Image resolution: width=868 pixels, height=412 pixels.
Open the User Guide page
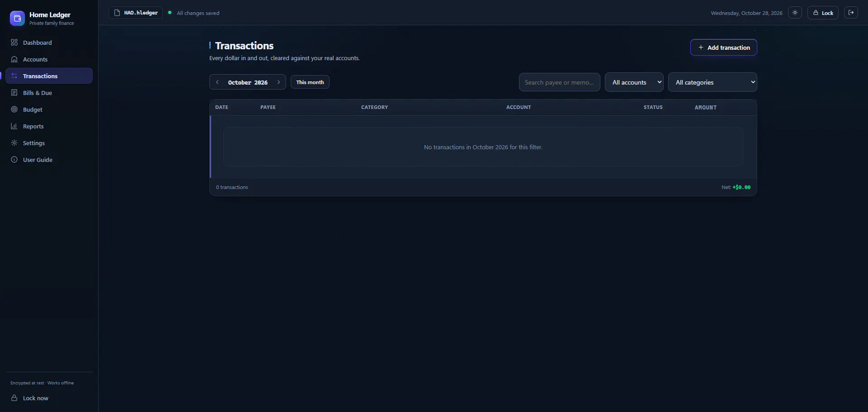(x=49, y=160)
